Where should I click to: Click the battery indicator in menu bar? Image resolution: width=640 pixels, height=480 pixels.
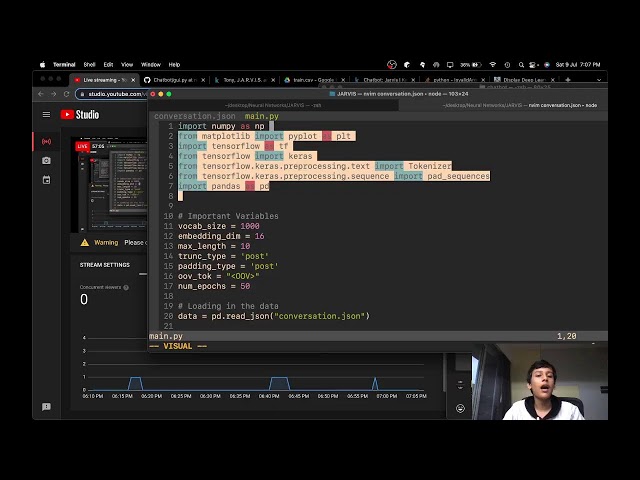point(471,64)
